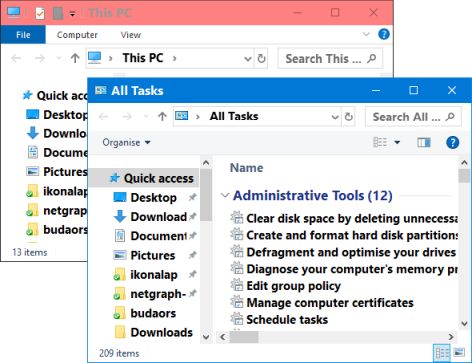472x363 pixels.
Task: Click task list vertical scroll down arrow
Action: pos(464,323)
